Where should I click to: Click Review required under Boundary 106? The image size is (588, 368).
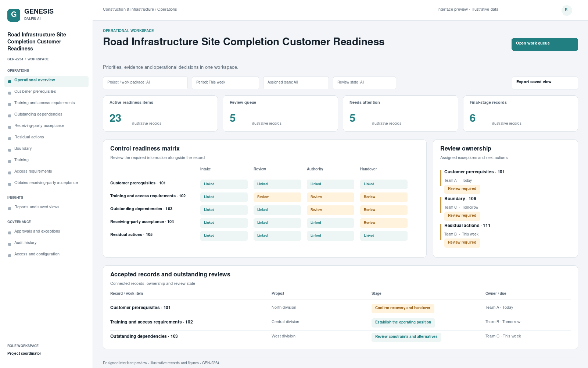tap(462, 216)
